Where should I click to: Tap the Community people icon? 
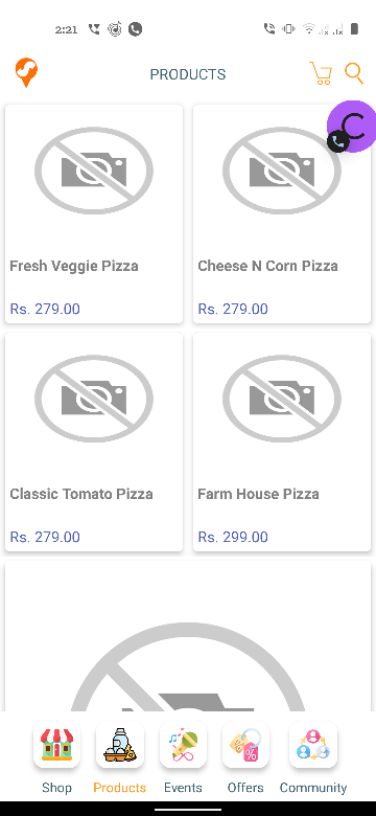313,745
